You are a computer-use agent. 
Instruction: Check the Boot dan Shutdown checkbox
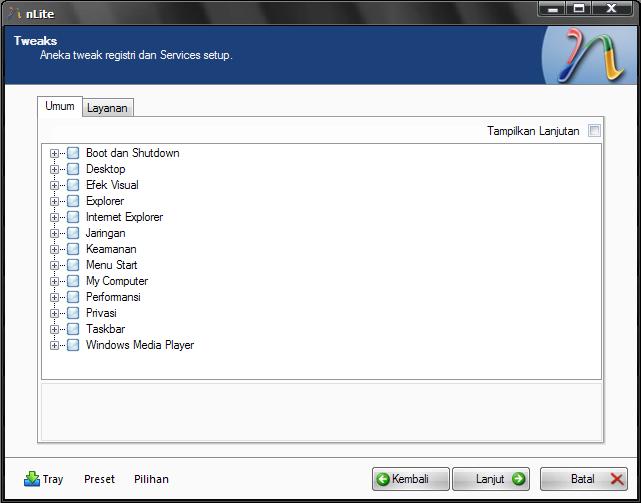click(73, 153)
